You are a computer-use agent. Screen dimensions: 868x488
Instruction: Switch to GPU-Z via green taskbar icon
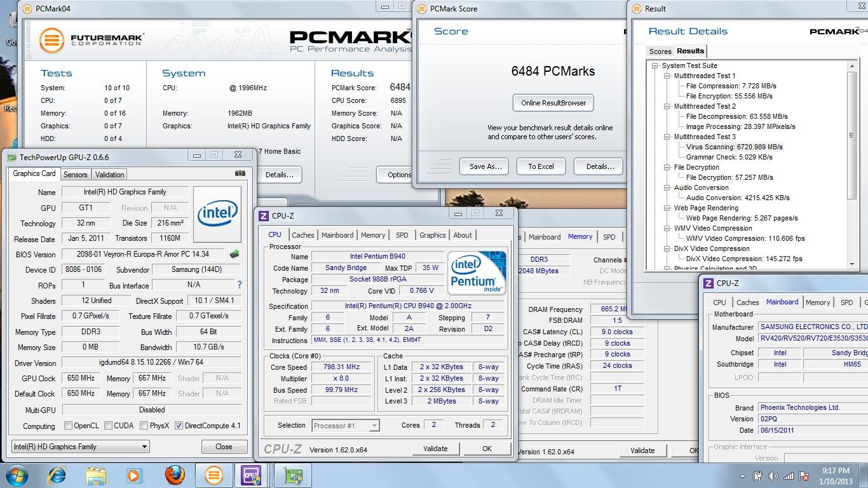293,475
